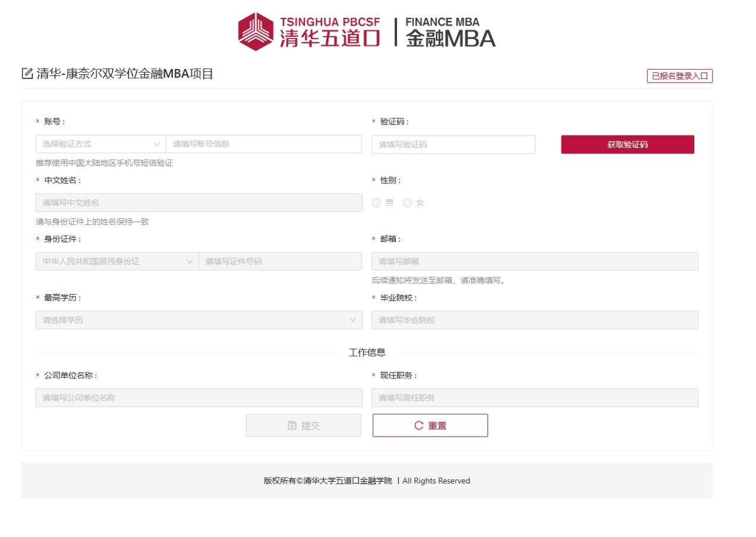
Task: Click the 重置 reset button
Action: pyautogui.click(x=430, y=425)
